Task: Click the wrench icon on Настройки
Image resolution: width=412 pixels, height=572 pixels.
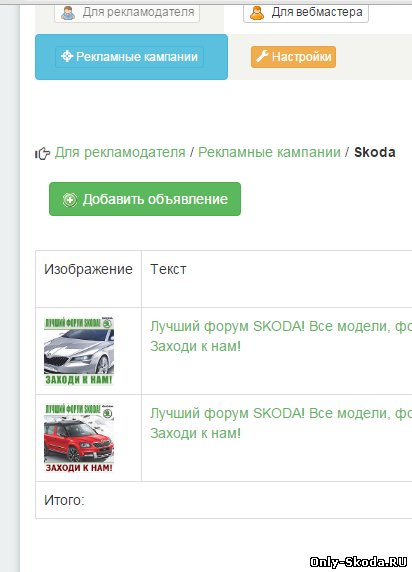Action: click(262, 56)
